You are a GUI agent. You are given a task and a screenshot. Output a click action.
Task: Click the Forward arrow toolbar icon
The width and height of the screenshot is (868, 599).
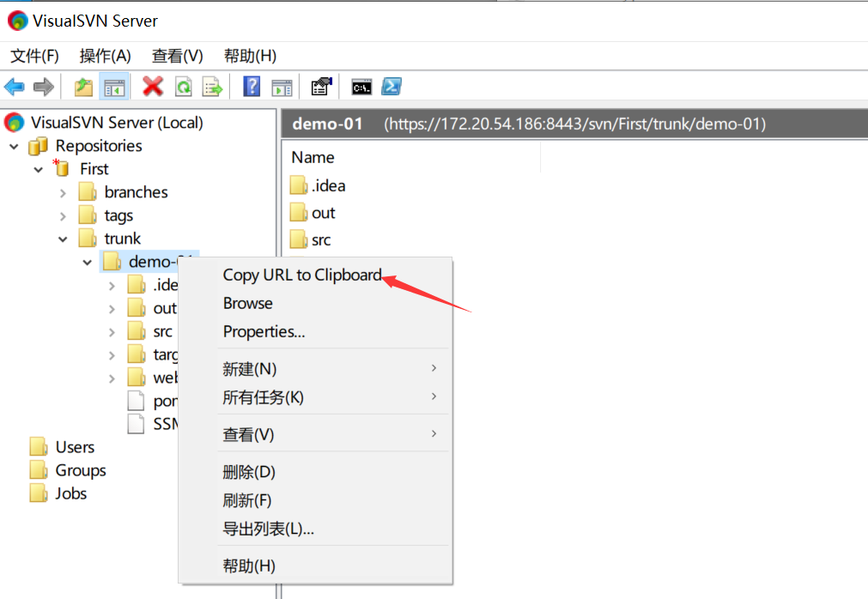pyautogui.click(x=43, y=87)
